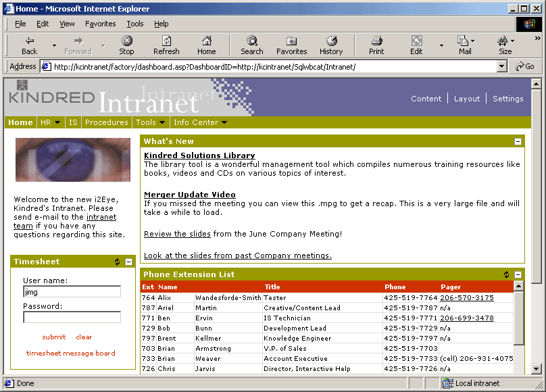Open the Size button dropdown arrow
The width and height of the screenshot is (546, 392).
513,41
